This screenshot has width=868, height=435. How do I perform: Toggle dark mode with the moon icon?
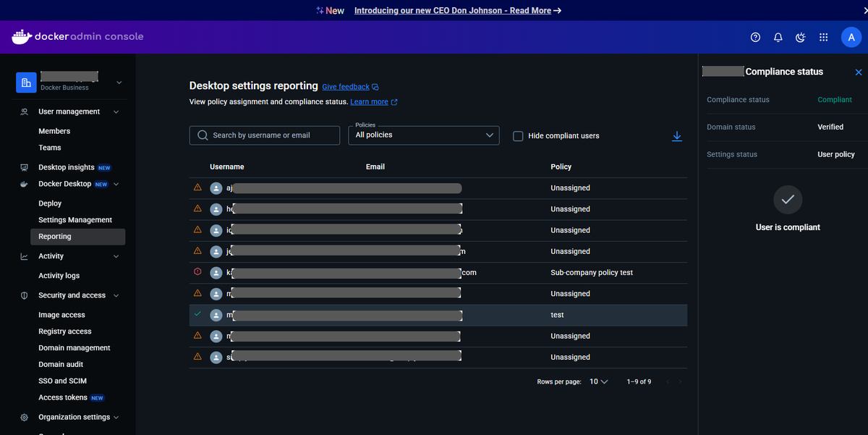coord(800,37)
